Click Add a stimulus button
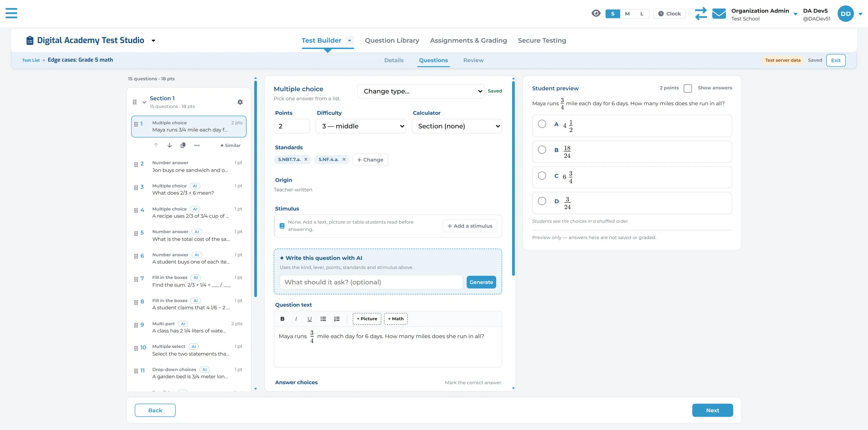The width and height of the screenshot is (868, 430). [x=470, y=226]
